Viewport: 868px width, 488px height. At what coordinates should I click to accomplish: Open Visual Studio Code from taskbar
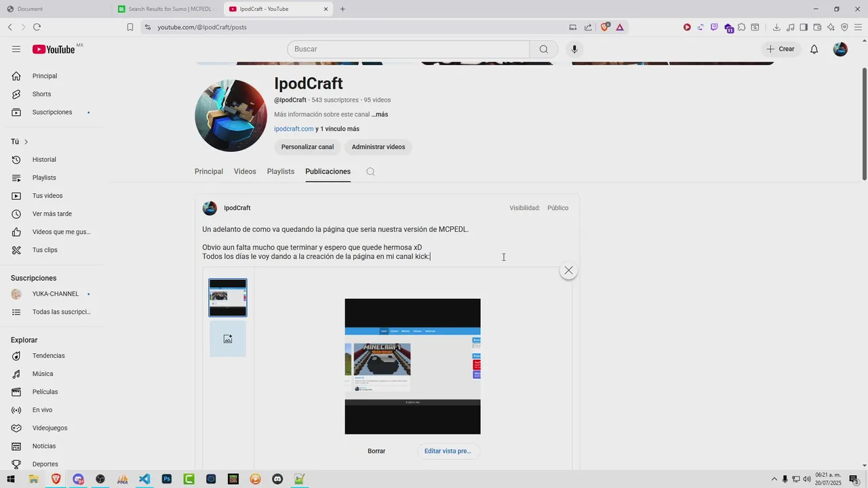coord(144,479)
